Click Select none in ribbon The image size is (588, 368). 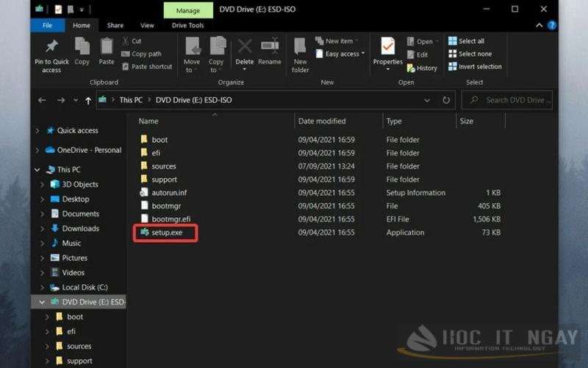click(470, 54)
